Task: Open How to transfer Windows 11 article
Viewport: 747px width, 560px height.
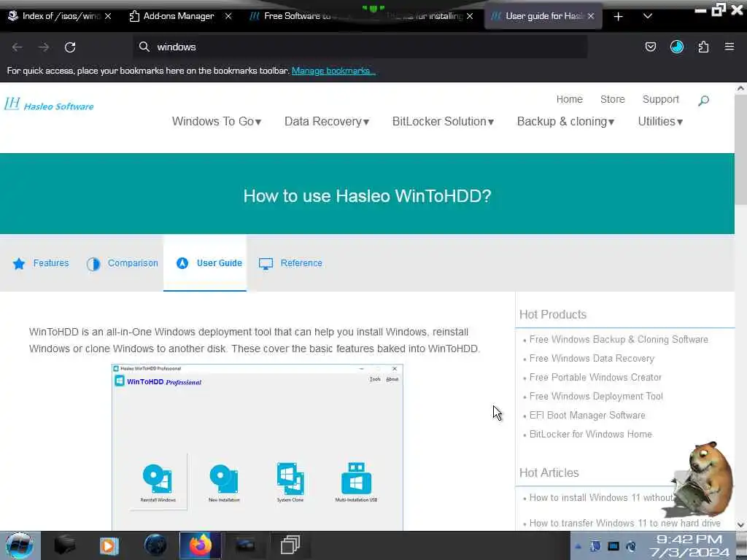Action: click(624, 524)
